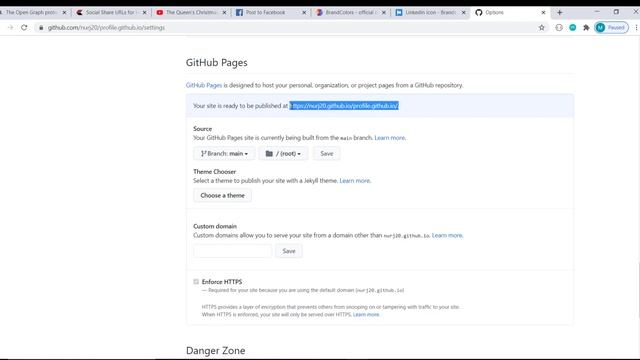Image resolution: width=640 pixels, height=360 pixels.
Task: Close The Queen's Christmas YouTube tab
Action: (x=224, y=13)
